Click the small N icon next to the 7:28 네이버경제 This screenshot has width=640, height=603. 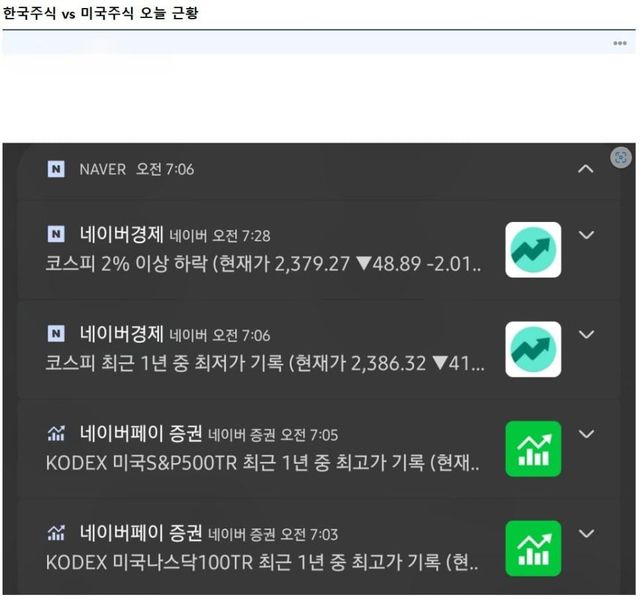tap(56, 234)
